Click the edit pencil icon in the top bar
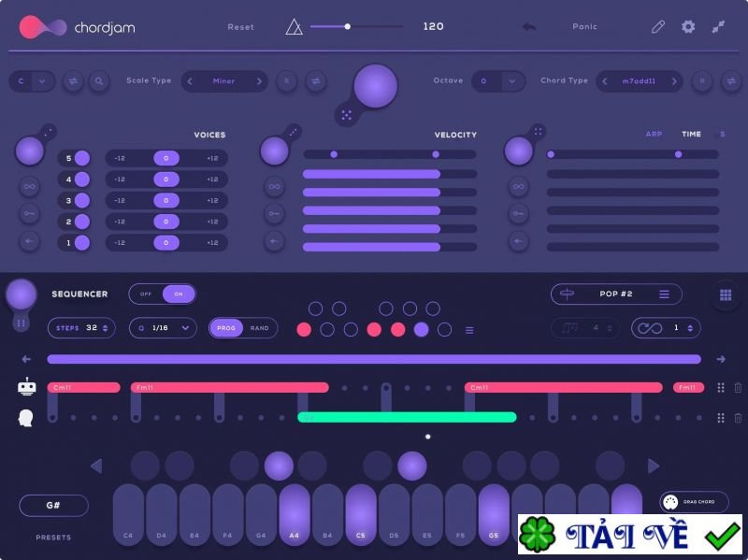 (x=657, y=27)
